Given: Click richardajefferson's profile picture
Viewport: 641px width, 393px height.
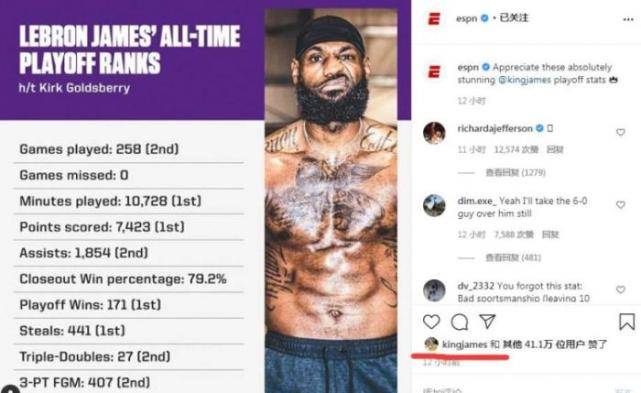Looking at the screenshot, I should (x=434, y=133).
